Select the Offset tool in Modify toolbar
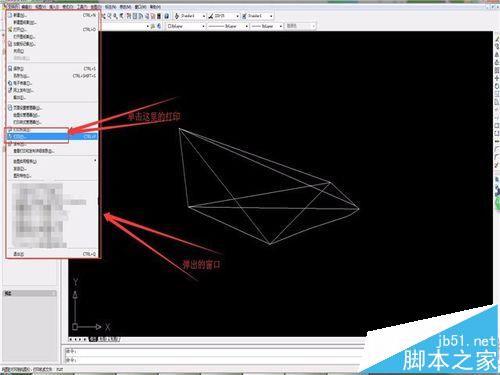The height and width of the screenshot is (375, 500). [x=497, y=62]
